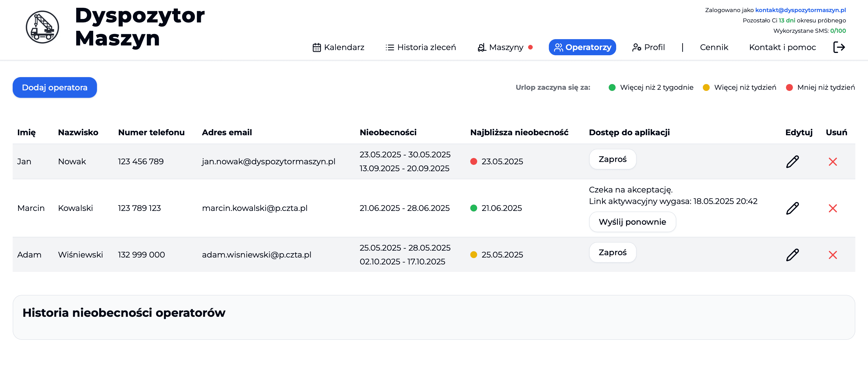Image resolution: width=868 pixels, height=366 pixels.
Task: Click Zaproś for Jan Nowak
Action: 613,159
